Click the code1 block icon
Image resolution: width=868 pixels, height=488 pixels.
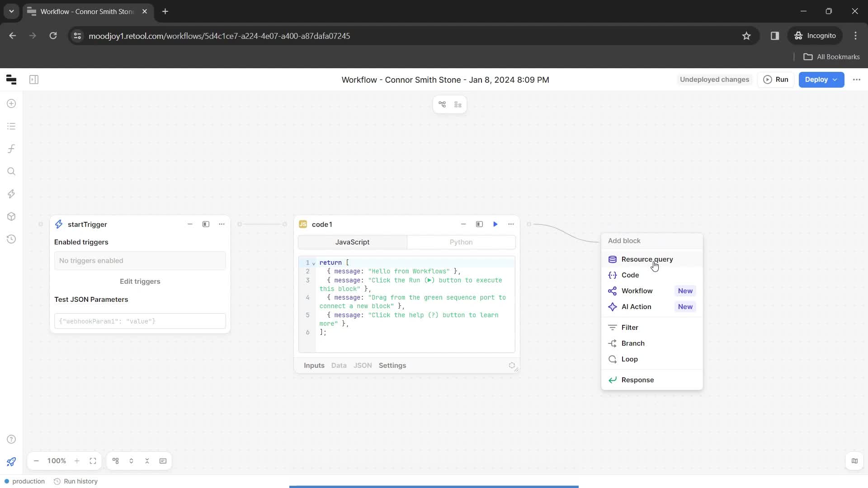coord(303,224)
